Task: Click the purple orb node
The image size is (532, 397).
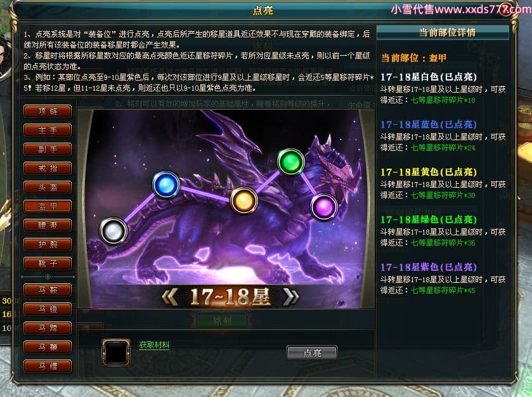Action: pos(324,207)
